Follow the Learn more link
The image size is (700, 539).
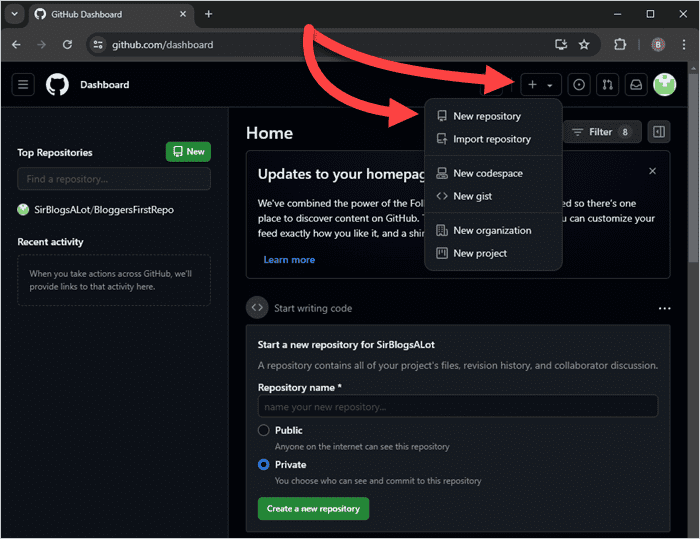click(x=289, y=259)
